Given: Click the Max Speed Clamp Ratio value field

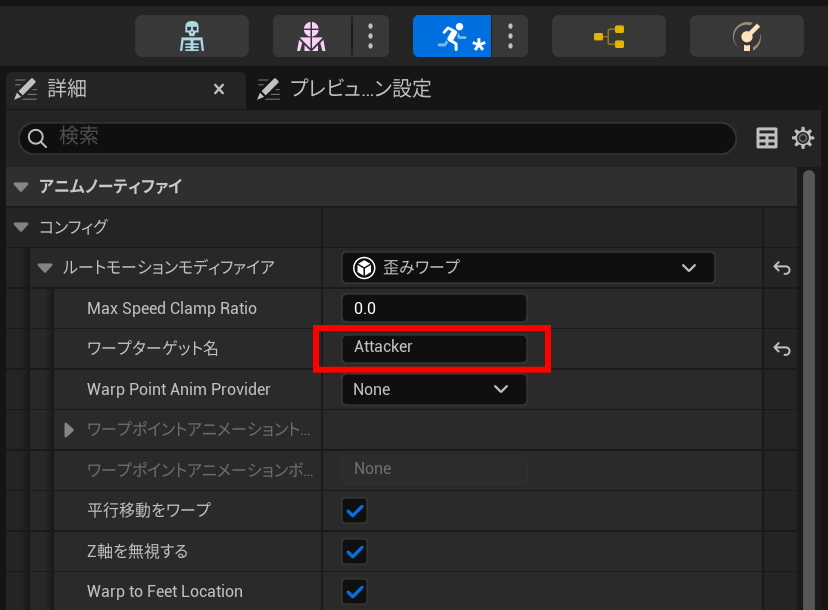Looking at the screenshot, I should (x=433, y=308).
